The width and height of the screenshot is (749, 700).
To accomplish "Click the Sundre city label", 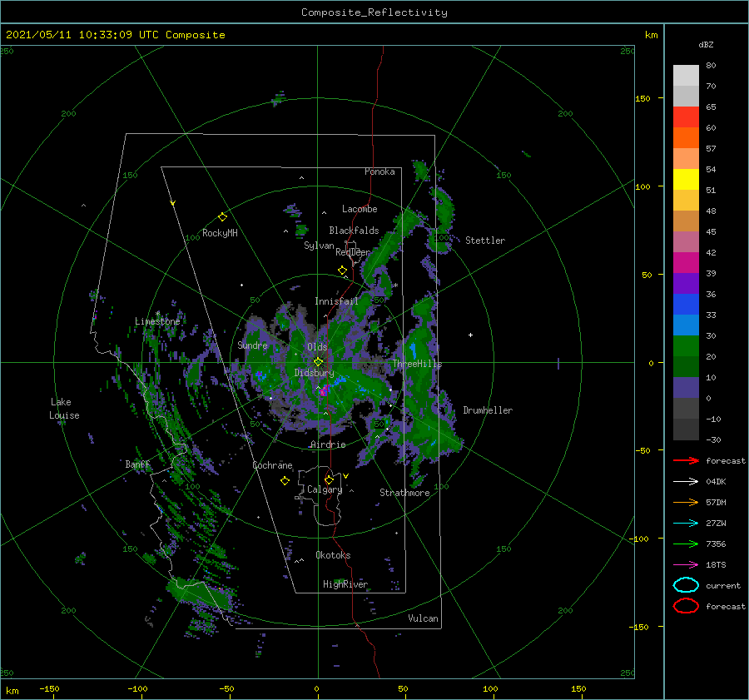I will (x=252, y=345).
